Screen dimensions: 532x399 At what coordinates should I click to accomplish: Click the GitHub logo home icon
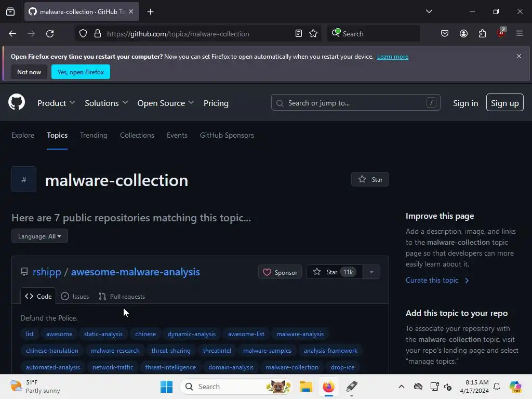(x=17, y=102)
